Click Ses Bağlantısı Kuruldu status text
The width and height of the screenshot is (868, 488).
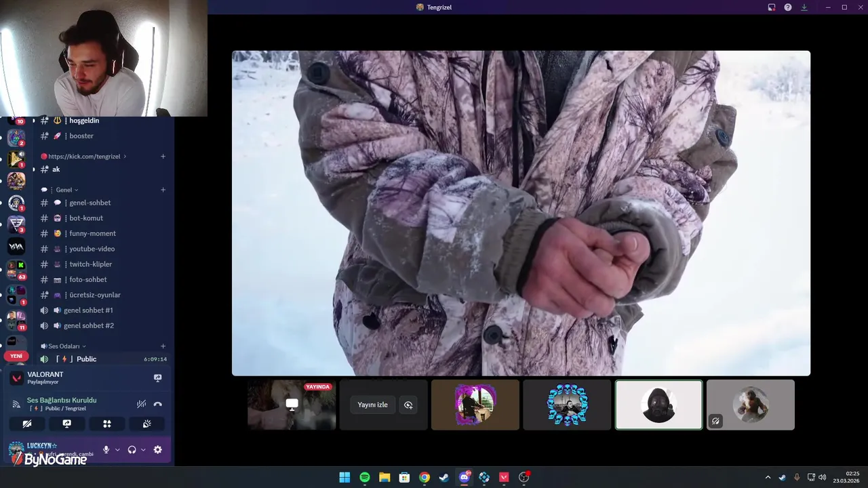pyautogui.click(x=62, y=400)
